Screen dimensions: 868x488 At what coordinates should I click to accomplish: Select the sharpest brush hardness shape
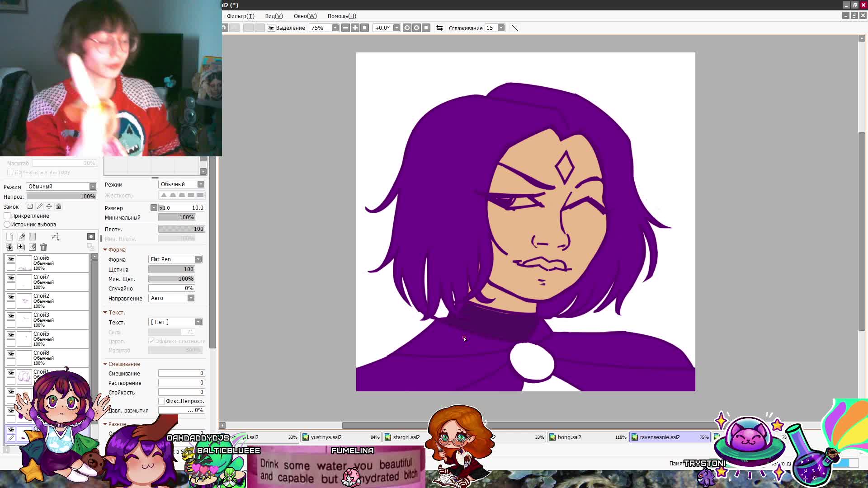coord(164,195)
